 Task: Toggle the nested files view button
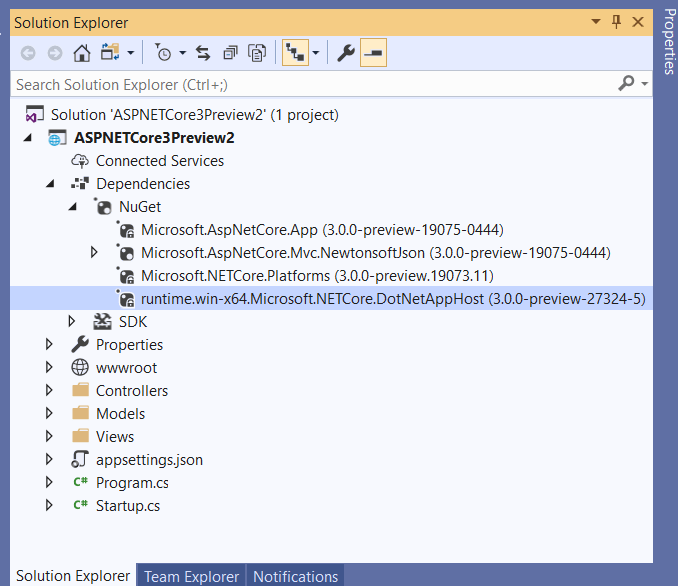pos(295,53)
